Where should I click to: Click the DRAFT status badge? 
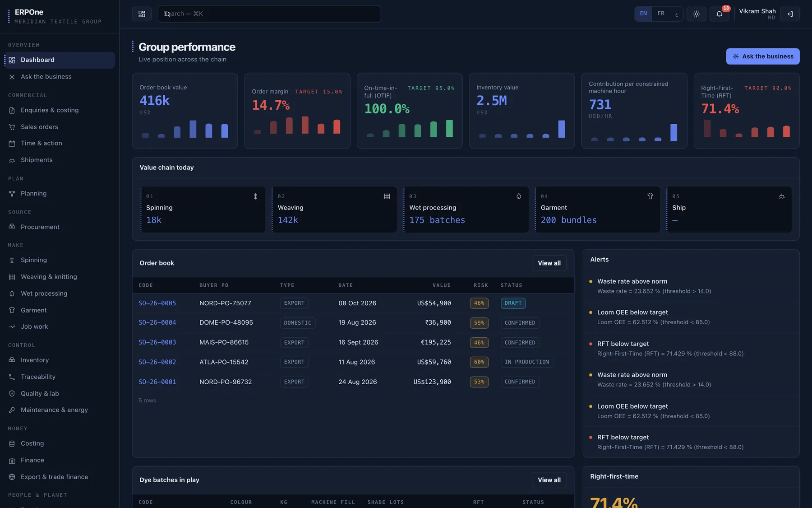click(513, 303)
